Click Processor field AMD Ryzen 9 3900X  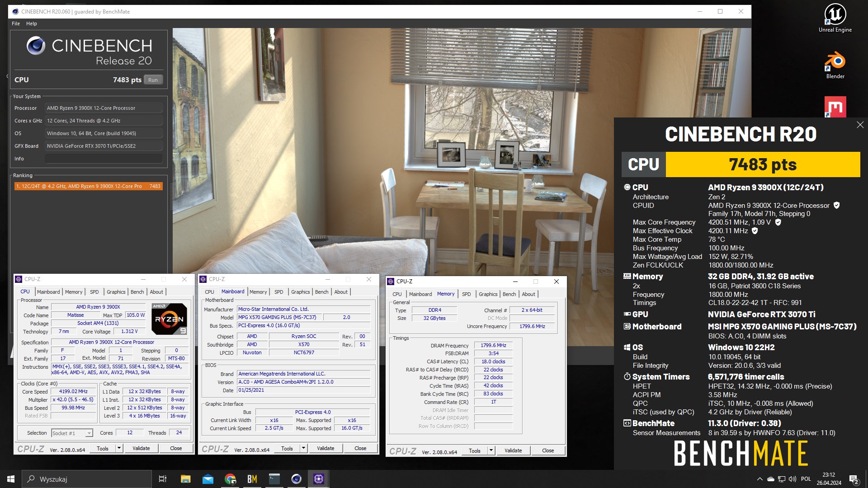(104, 108)
